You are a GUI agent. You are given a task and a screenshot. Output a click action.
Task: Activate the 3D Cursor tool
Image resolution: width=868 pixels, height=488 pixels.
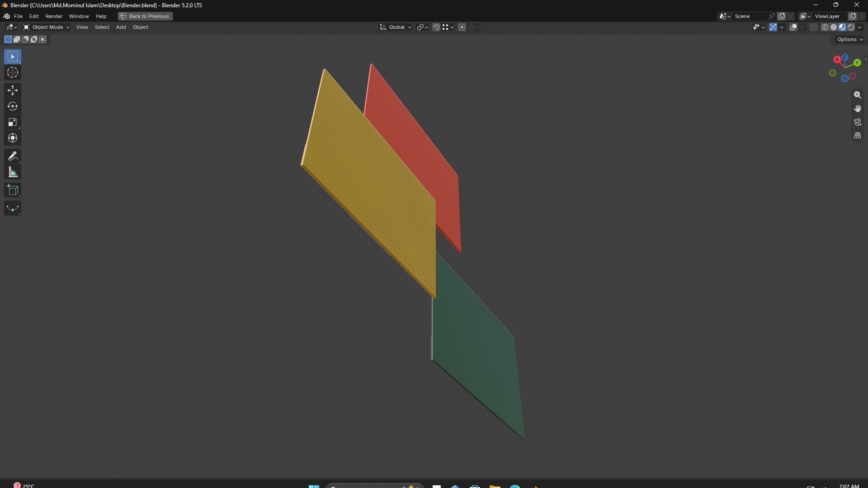13,72
